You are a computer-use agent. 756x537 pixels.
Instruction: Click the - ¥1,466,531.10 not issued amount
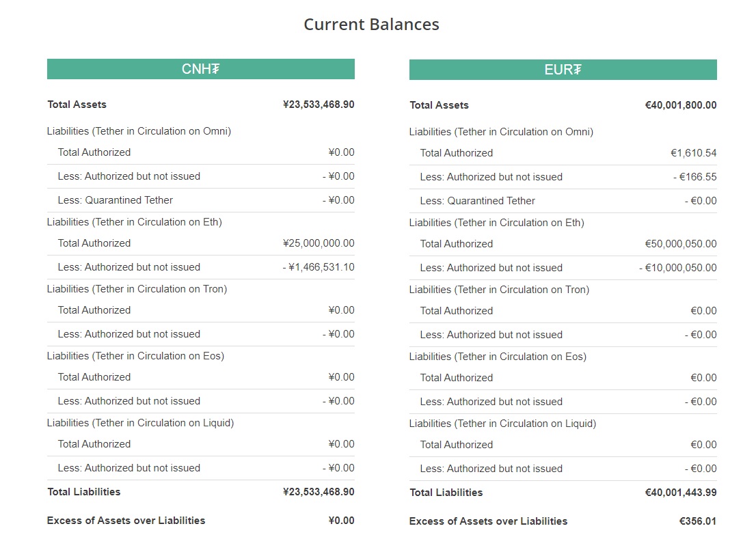(x=319, y=267)
